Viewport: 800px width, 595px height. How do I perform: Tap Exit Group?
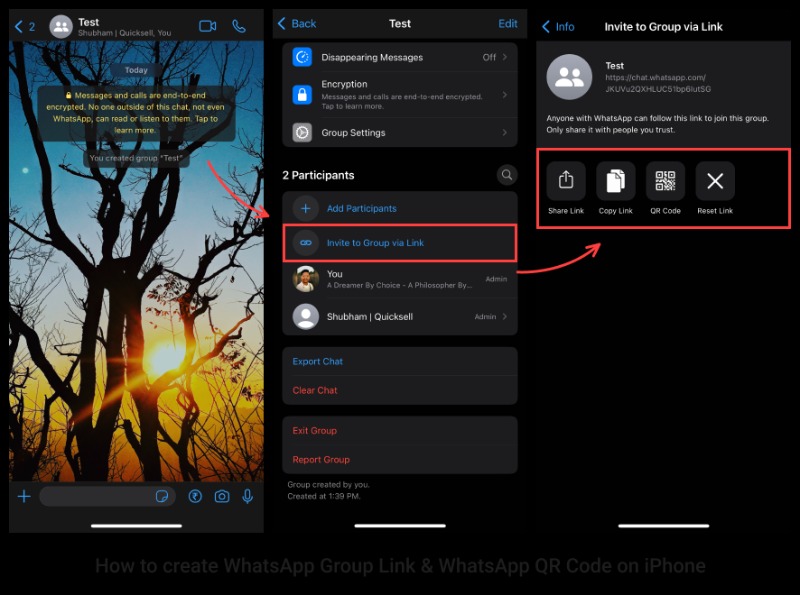pyautogui.click(x=314, y=431)
